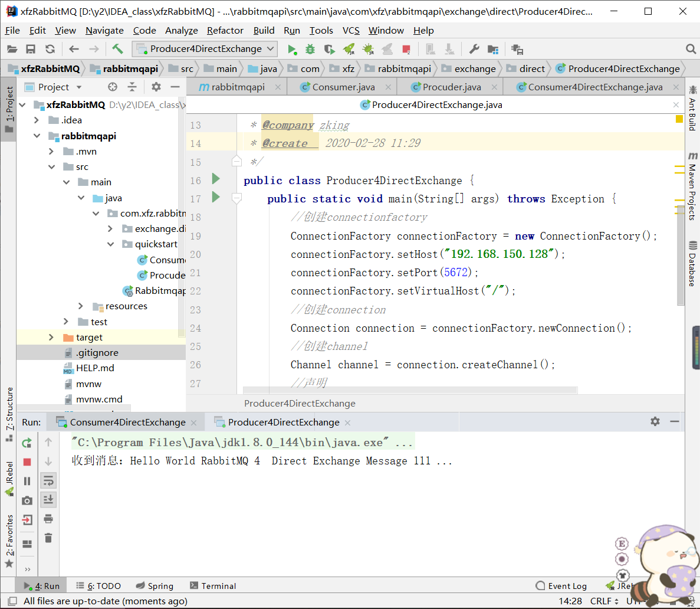
Task: Click the JRebel debug icon
Action: tap(369, 49)
